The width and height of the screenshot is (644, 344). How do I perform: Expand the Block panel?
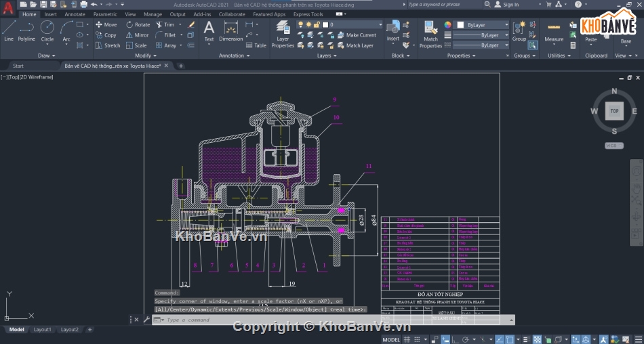pos(401,56)
